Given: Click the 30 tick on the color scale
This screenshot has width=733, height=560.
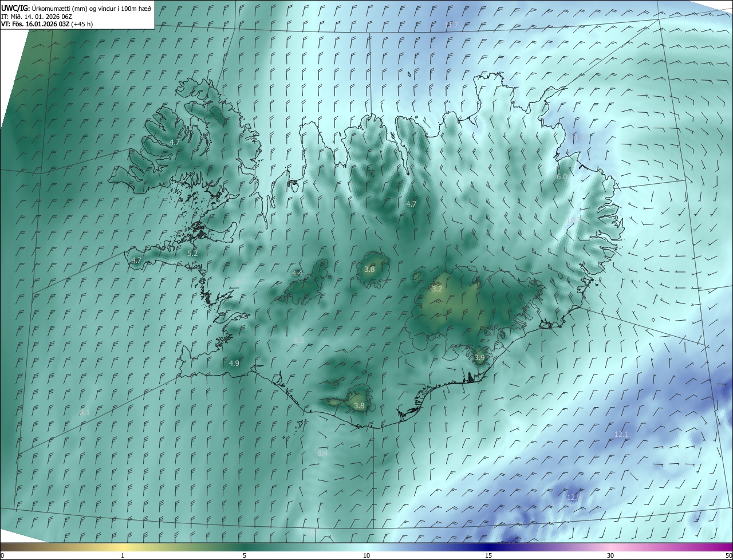Looking at the screenshot, I should 610,555.
